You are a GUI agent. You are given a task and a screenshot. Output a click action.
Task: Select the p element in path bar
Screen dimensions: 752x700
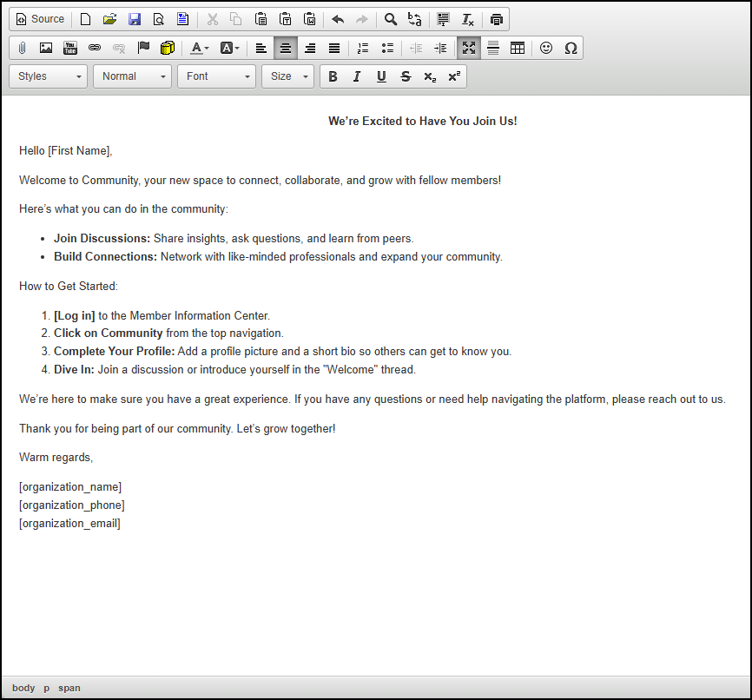pyautogui.click(x=47, y=688)
